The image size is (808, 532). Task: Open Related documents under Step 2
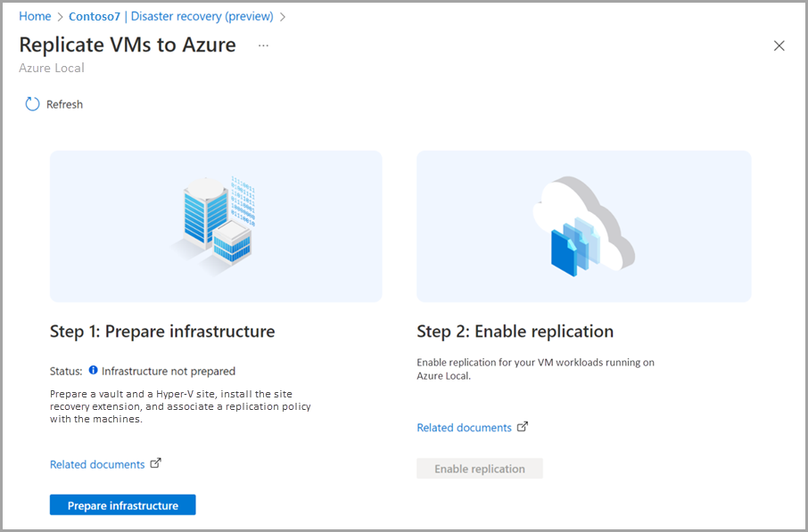point(465,427)
